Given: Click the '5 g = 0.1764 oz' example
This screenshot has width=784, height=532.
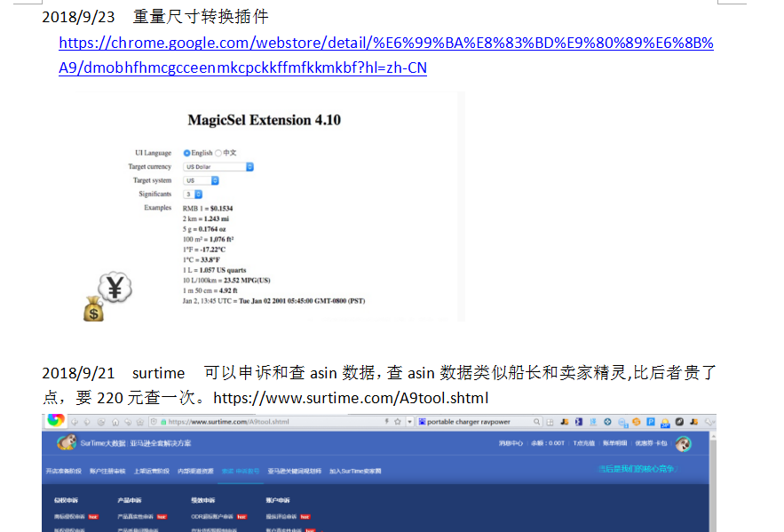Looking at the screenshot, I should pos(204,229).
